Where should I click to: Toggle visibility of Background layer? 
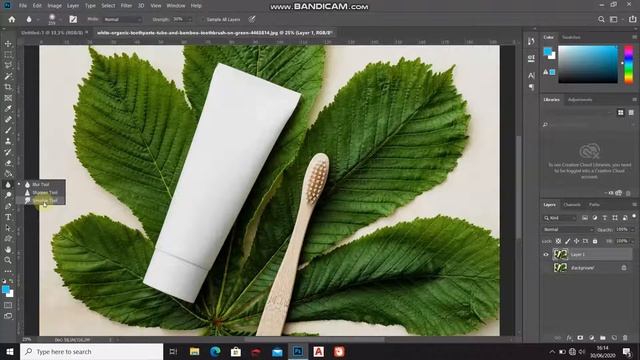click(x=546, y=268)
